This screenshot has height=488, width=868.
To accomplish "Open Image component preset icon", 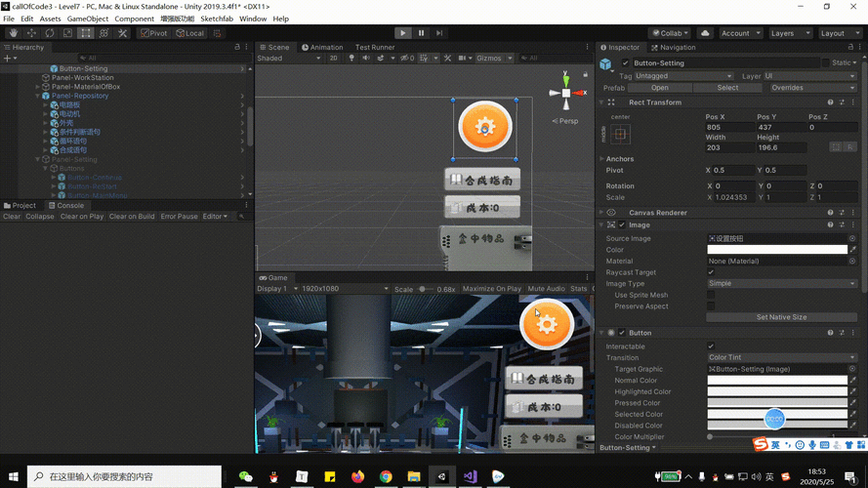I will tap(842, 225).
